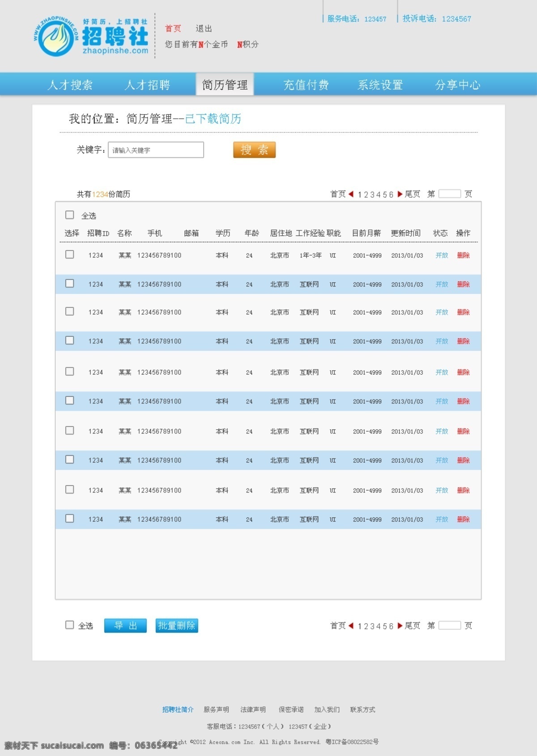Click the 已下载简历 breadcrumb link
The image size is (537, 756).
(213, 119)
